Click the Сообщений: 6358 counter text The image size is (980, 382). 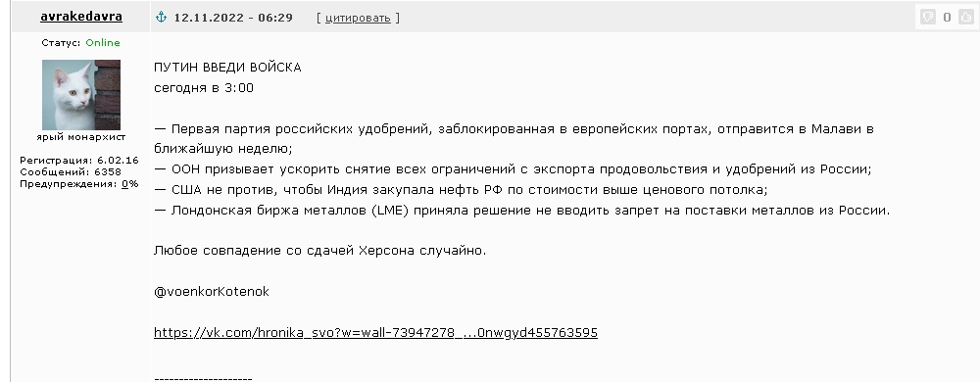pos(71,171)
